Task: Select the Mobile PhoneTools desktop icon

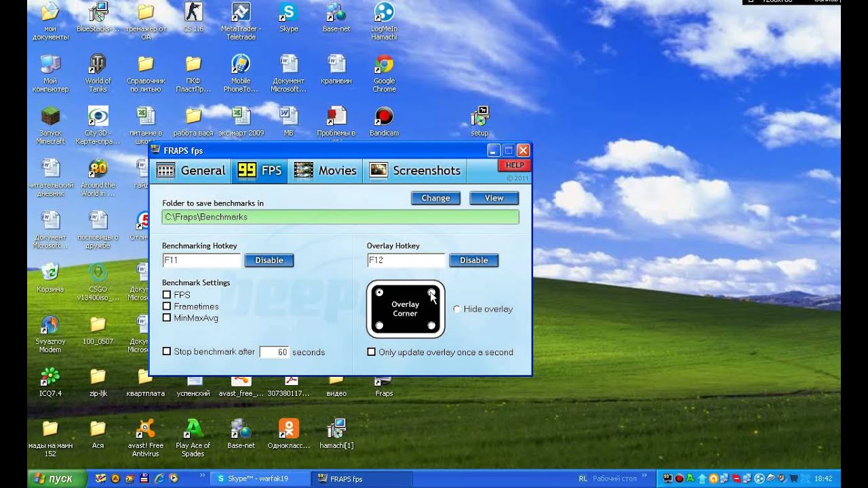Action: [241, 74]
